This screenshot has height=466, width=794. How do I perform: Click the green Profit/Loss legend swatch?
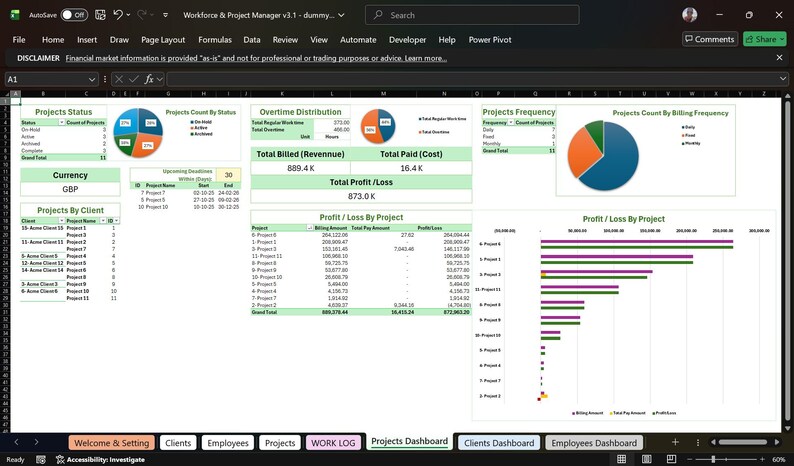tap(654, 413)
